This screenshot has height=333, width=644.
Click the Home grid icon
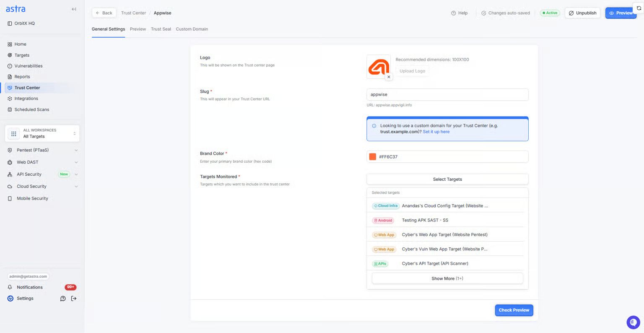click(10, 44)
